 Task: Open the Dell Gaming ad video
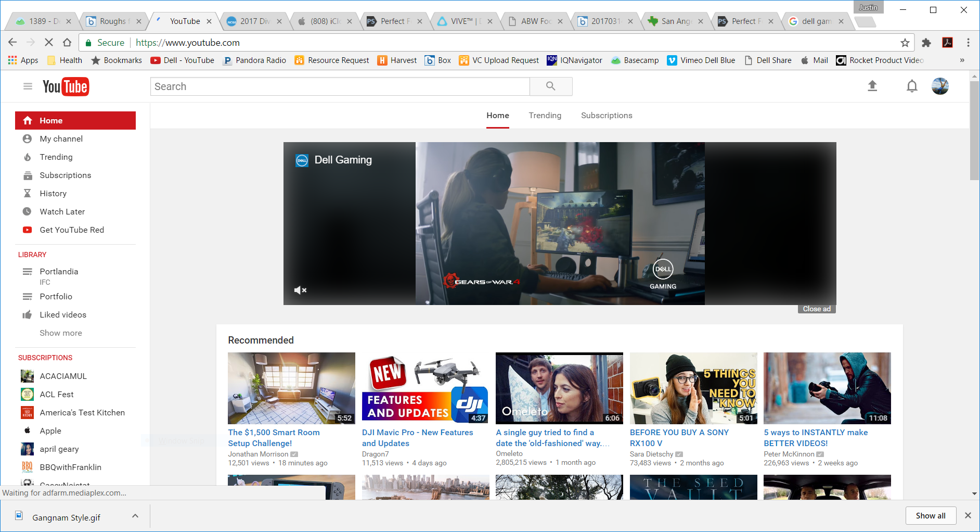click(560, 224)
